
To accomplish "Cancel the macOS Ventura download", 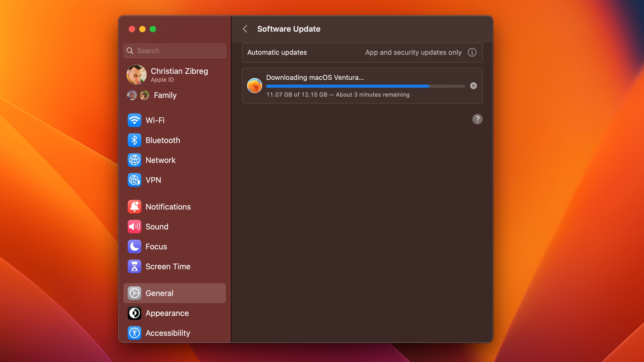I will click(473, 86).
